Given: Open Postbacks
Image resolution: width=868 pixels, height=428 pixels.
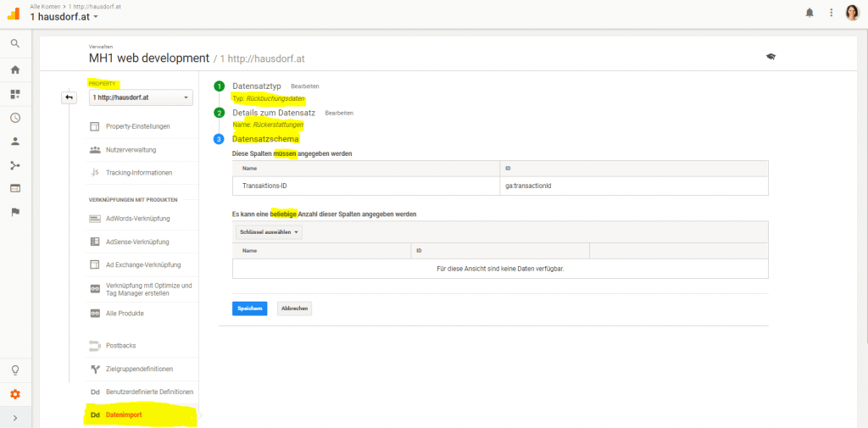Looking at the screenshot, I should click(120, 346).
